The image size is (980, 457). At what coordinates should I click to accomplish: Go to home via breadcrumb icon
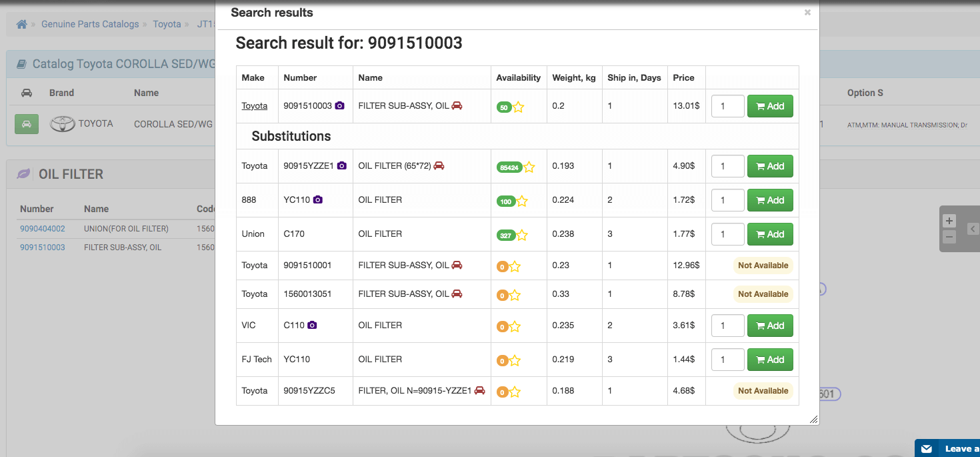tap(22, 24)
